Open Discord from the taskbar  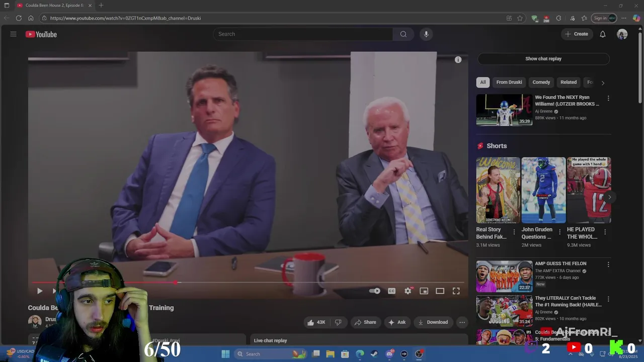tap(389, 354)
